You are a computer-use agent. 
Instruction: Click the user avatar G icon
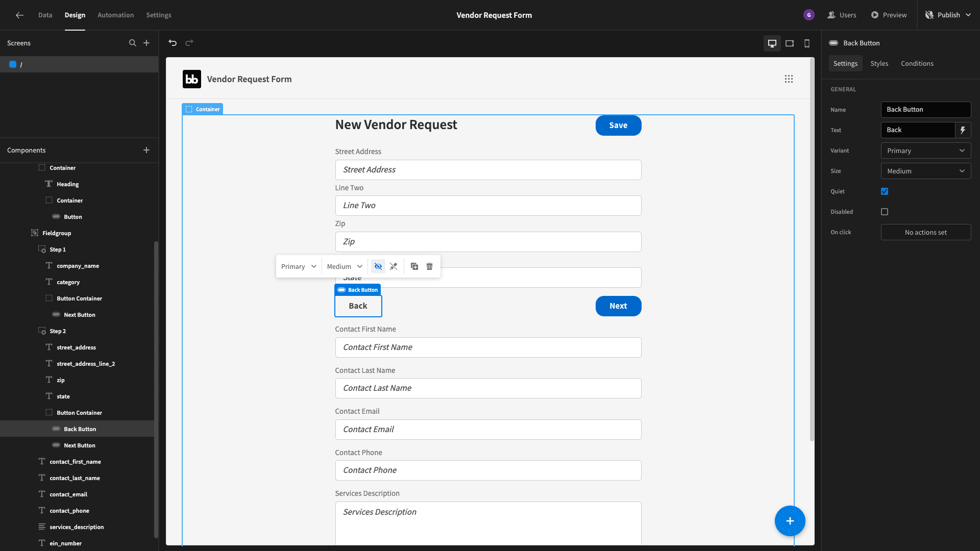pos(809,15)
